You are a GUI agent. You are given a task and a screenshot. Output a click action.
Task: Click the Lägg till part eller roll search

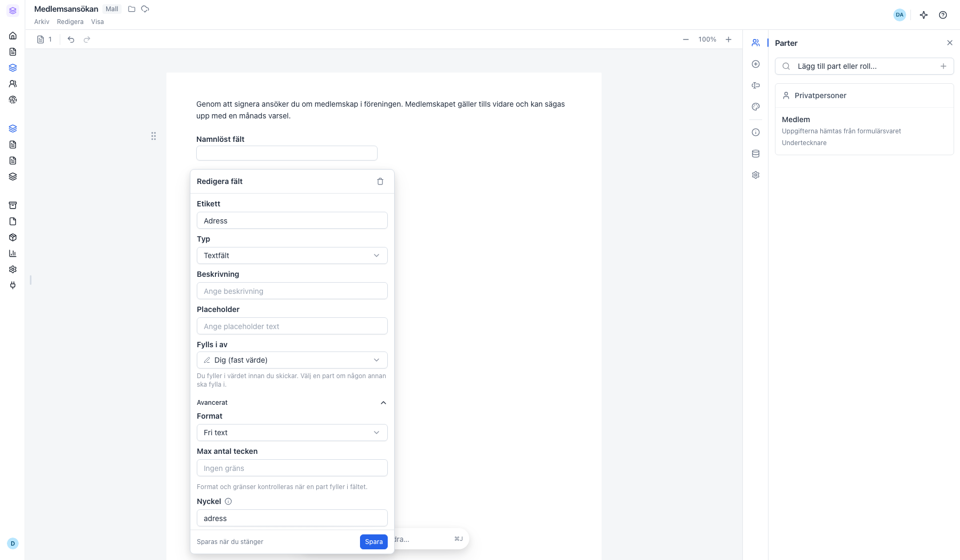pos(864,66)
